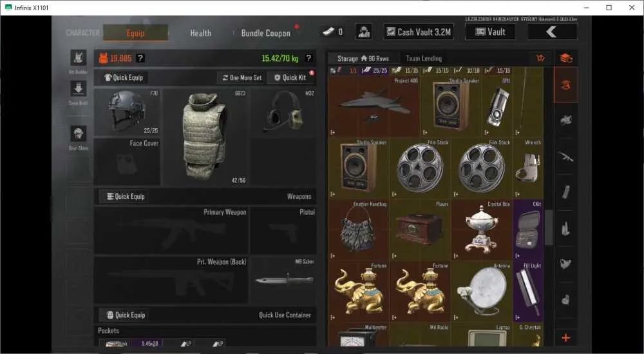
Task: Select the empty Pri. Weapon (Back) slot
Action: pyautogui.click(x=171, y=280)
